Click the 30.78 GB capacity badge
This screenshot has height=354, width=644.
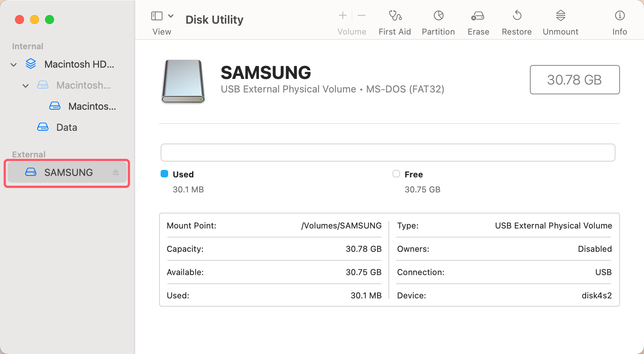coord(574,80)
